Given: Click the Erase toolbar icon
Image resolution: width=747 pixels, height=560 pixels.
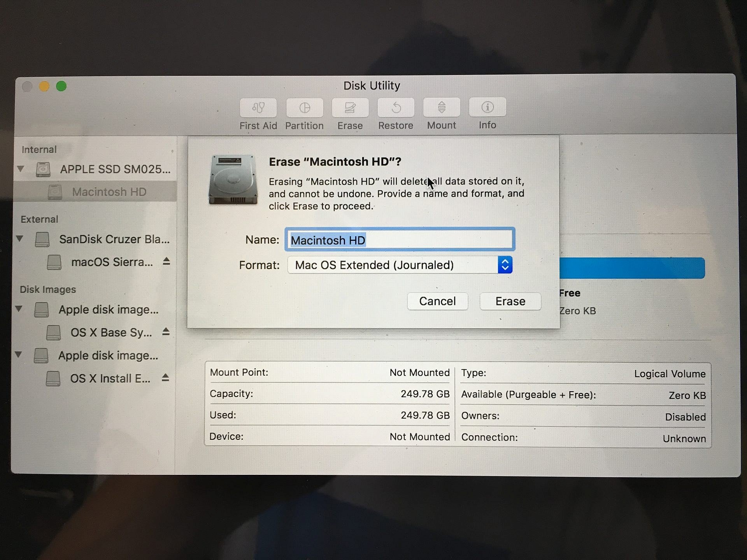Looking at the screenshot, I should click(350, 108).
